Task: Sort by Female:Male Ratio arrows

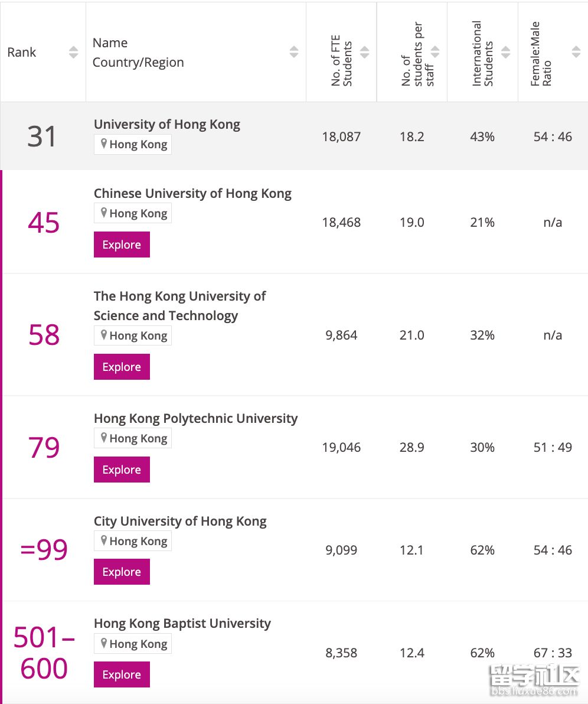Action: coord(576,52)
